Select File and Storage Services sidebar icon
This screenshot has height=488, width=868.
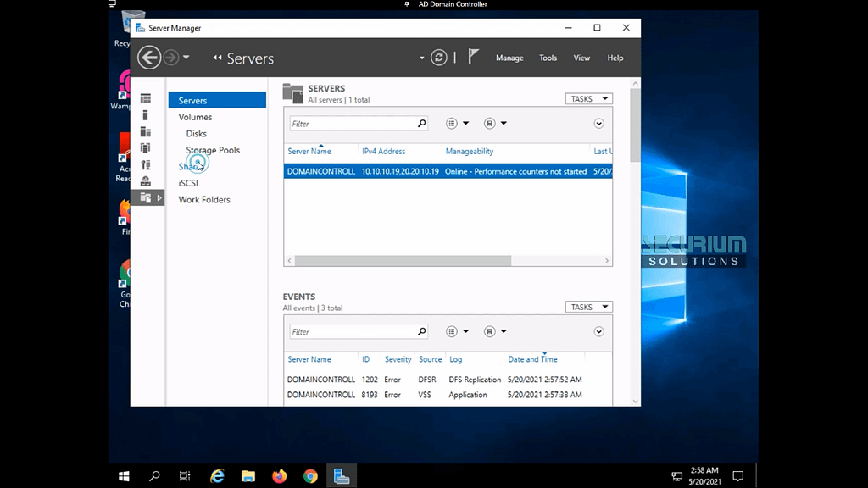(146, 197)
